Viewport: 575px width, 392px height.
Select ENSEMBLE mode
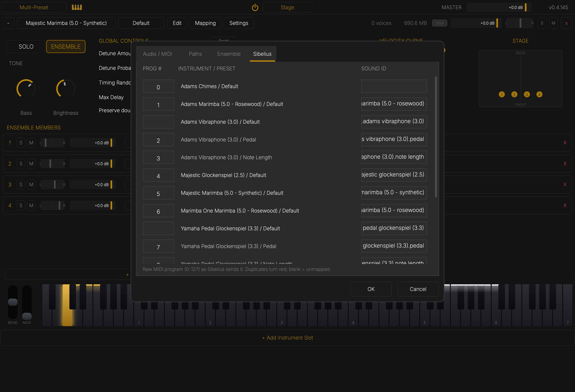66,47
